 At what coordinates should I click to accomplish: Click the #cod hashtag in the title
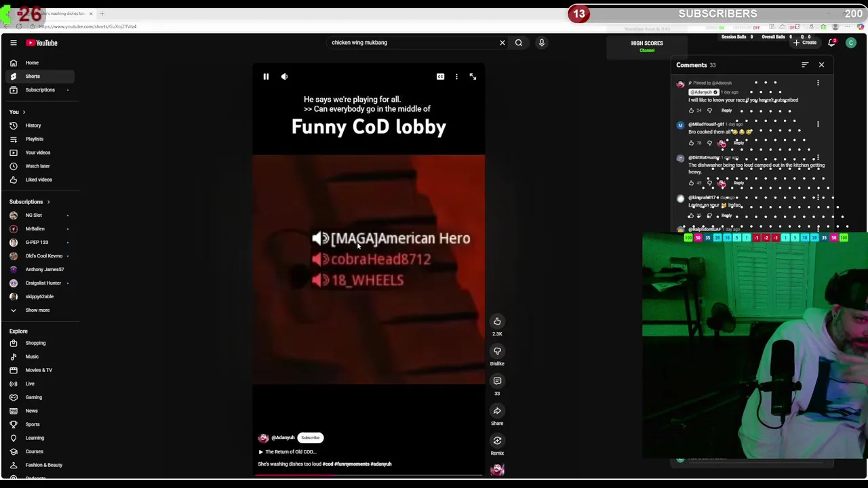[328, 464]
